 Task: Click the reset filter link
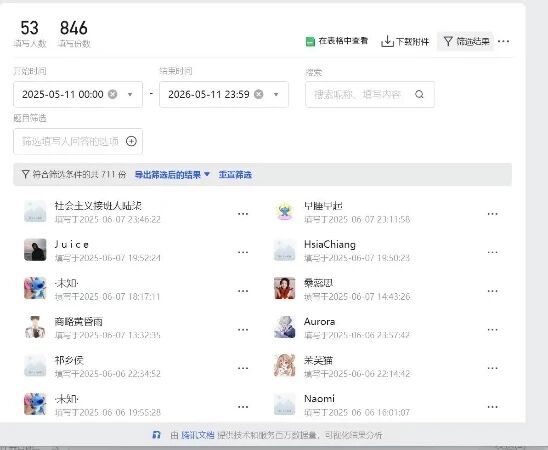pyautogui.click(x=235, y=174)
